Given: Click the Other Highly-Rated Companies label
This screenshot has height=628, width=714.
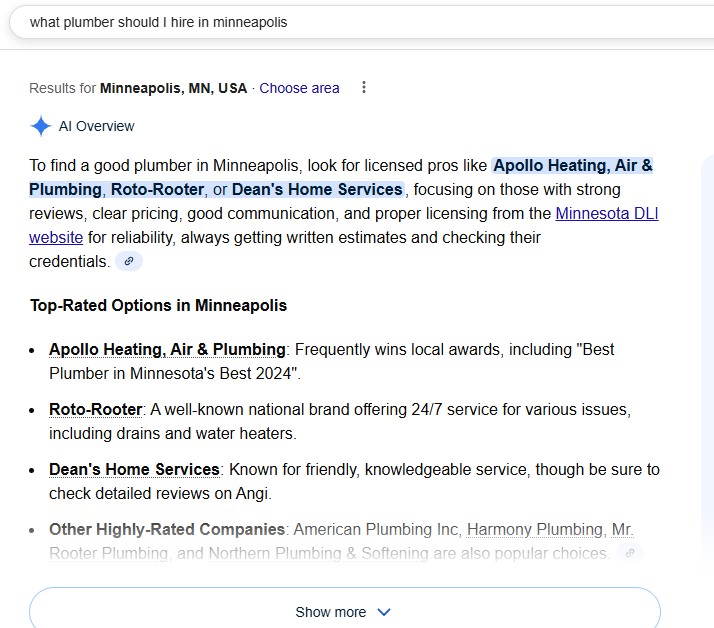Looking at the screenshot, I should (167, 530).
